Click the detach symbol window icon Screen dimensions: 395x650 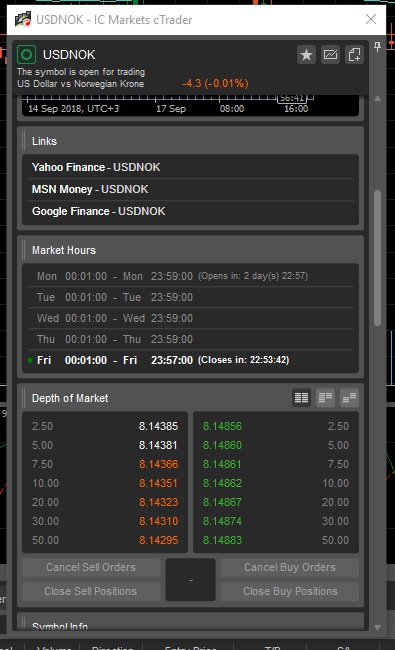354,55
